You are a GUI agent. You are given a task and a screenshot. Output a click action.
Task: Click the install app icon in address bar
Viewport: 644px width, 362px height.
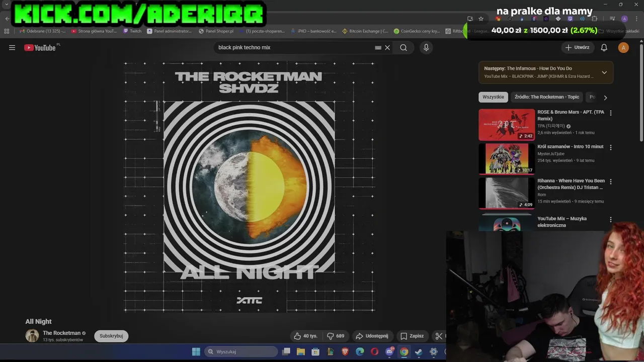tap(470, 19)
